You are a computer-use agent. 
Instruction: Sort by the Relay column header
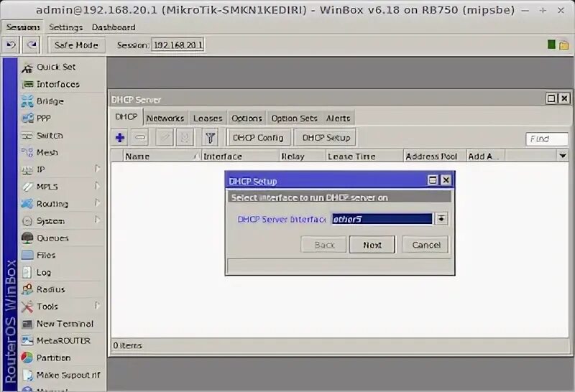tap(303, 156)
